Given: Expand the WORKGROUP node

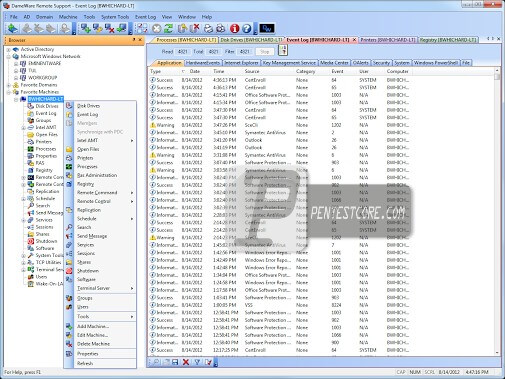Looking at the screenshot, I should 16,78.
